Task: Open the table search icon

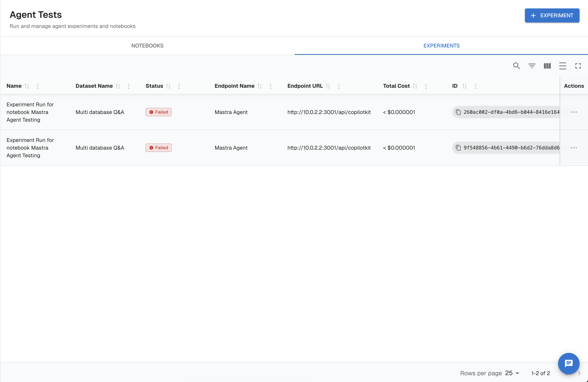Action: pos(516,66)
